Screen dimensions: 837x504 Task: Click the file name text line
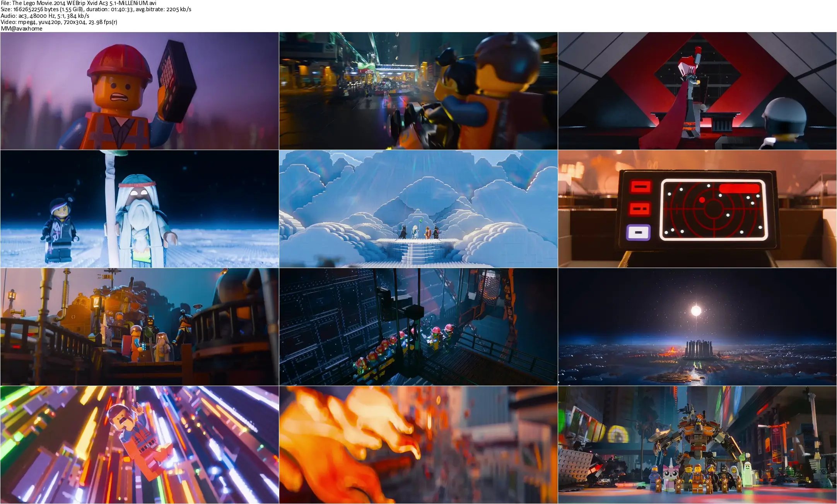[79, 3]
